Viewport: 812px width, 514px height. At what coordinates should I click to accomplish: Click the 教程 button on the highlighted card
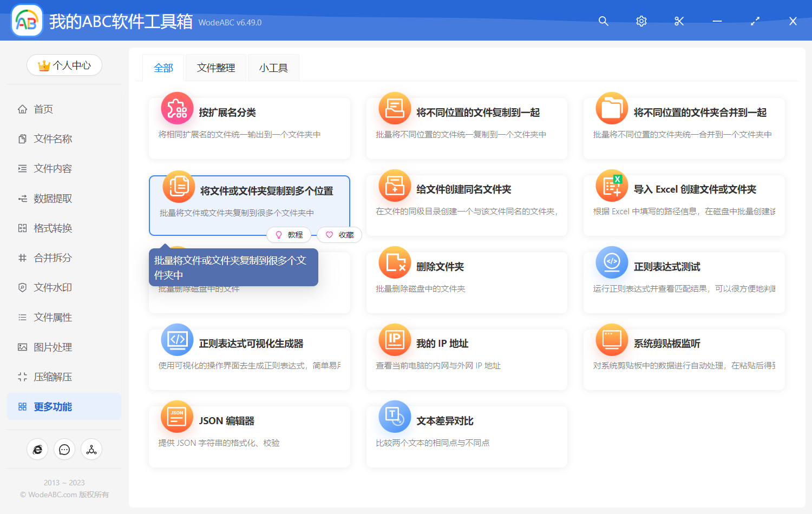pos(289,234)
